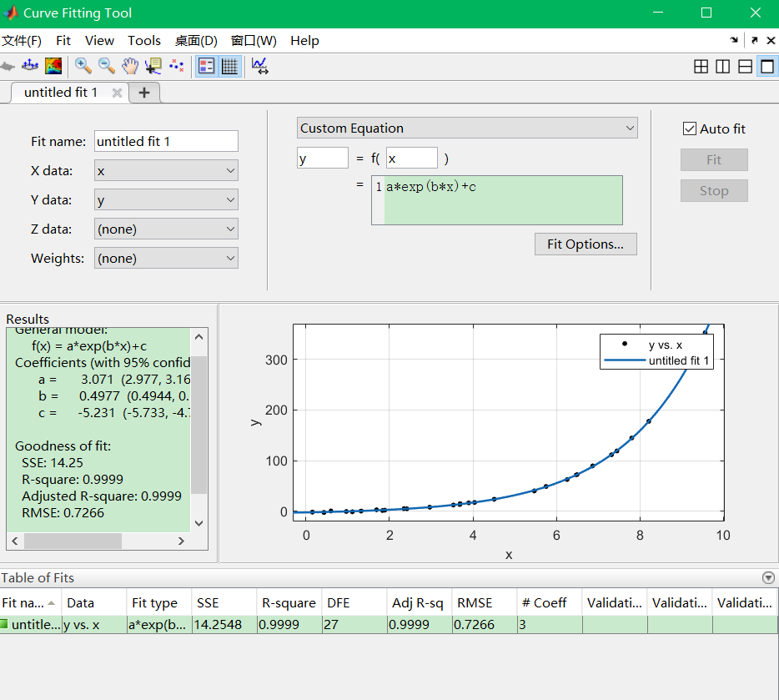Click the Results horizontal scrollbar thumb
The image size is (779, 700).
(73, 541)
